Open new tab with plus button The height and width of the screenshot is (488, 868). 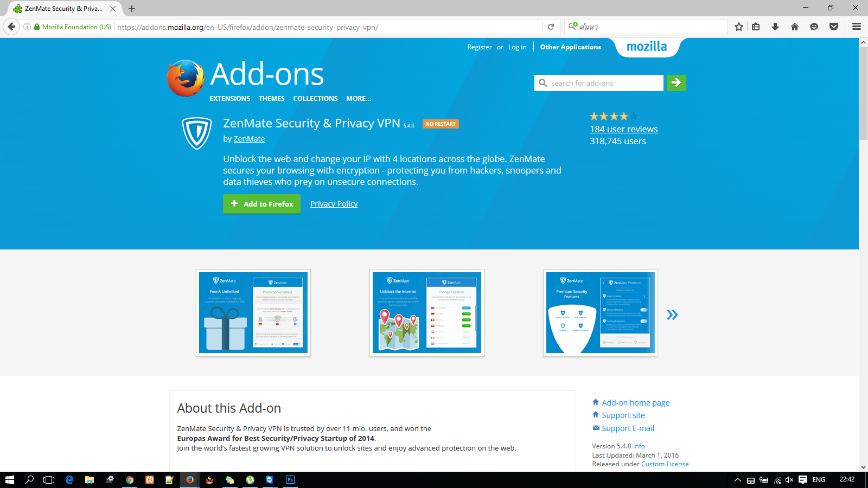tap(132, 9)
